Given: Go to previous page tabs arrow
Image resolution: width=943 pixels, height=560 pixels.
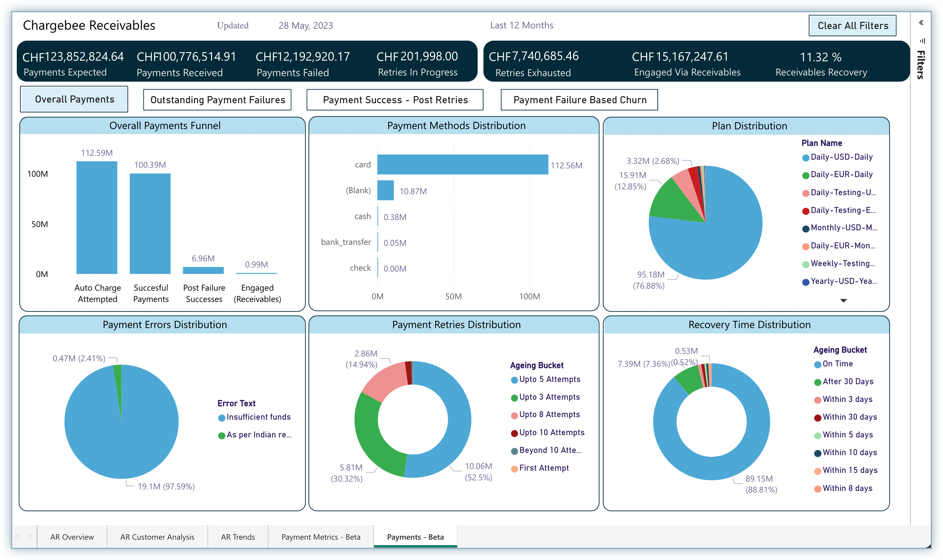Looking at the screenshot, I should tap(17, 536).
